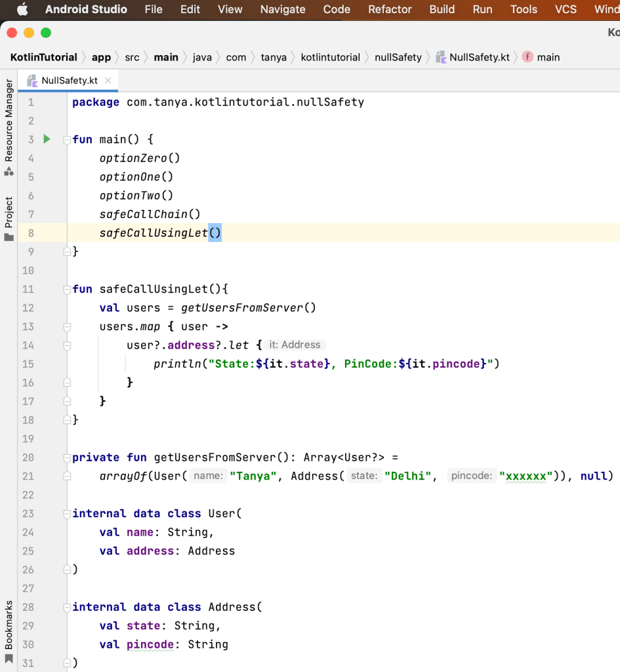Open the Build menu
Image resolution: width=620 pixels, height=672 pixels.
pyautogui.click(x=442, y=9)
